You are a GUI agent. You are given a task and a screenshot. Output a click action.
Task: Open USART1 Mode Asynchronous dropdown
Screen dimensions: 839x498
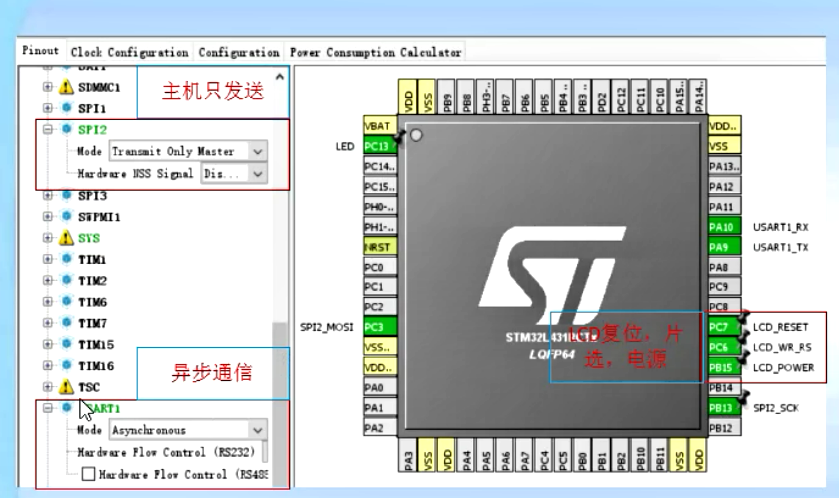click(x=188, y=430)
